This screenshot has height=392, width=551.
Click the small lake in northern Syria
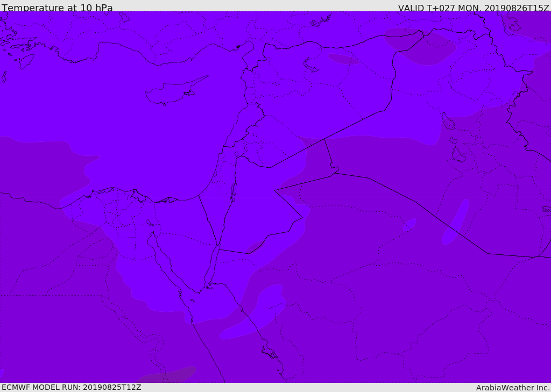pos(310,65)
